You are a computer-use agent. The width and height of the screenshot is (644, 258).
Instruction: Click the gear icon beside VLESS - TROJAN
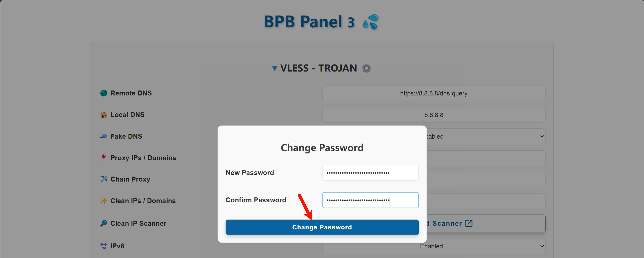coord(366,68)
